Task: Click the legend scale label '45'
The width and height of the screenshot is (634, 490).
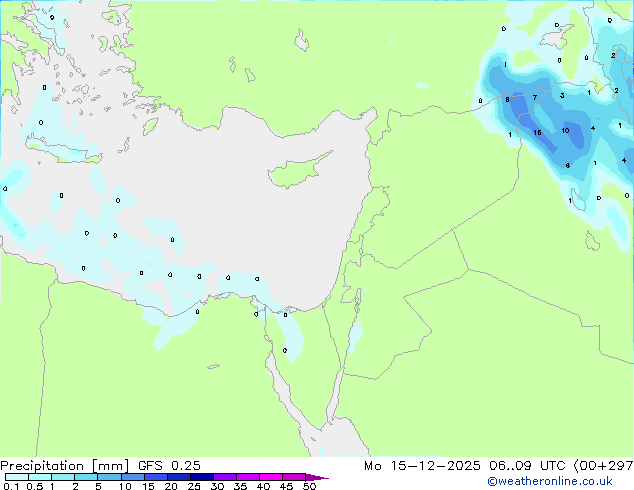Action: pos(286,486)
